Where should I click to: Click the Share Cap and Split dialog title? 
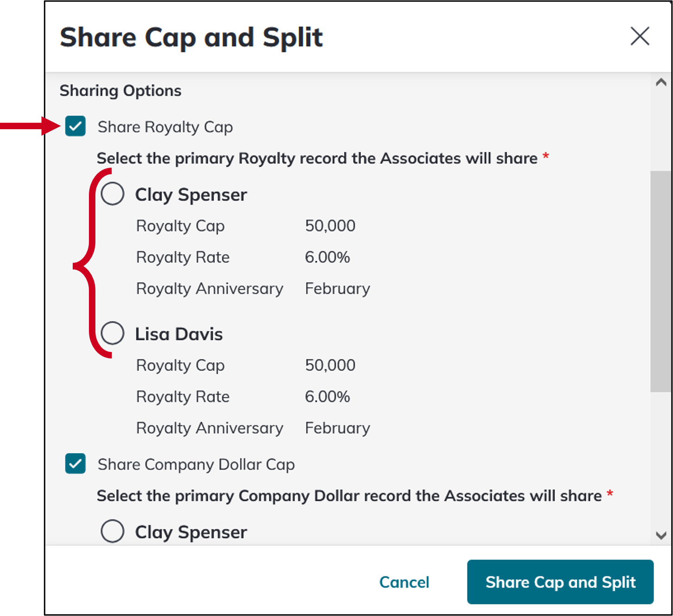191,37
